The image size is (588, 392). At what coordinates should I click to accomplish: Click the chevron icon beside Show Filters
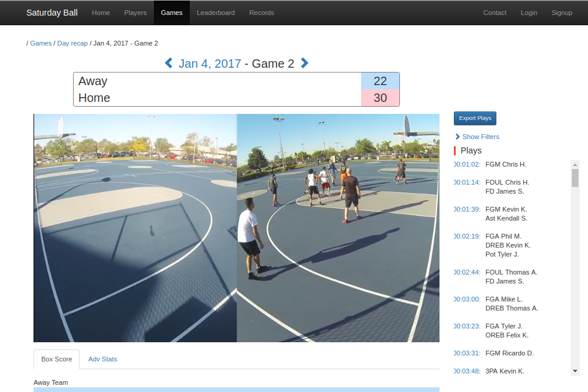[458, 137]
